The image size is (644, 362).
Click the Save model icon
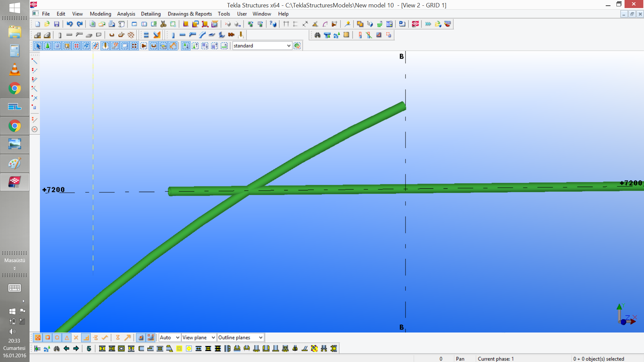(x=57, y=24)
